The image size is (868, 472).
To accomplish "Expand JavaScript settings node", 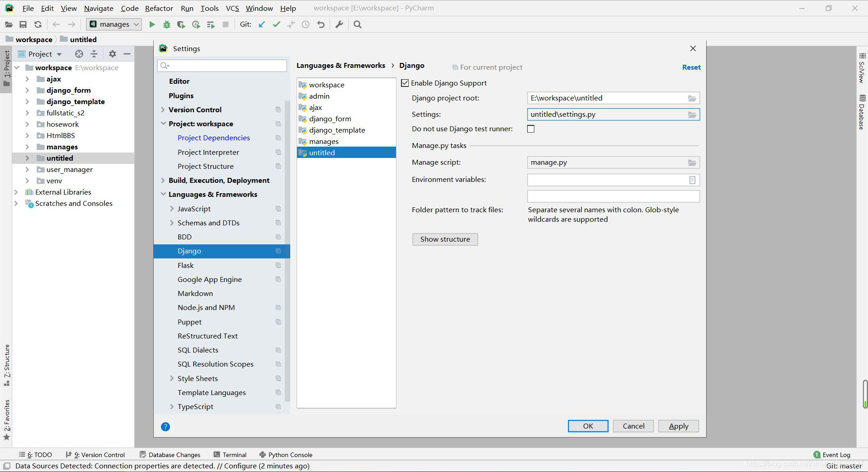I will [x=172, y=209].
